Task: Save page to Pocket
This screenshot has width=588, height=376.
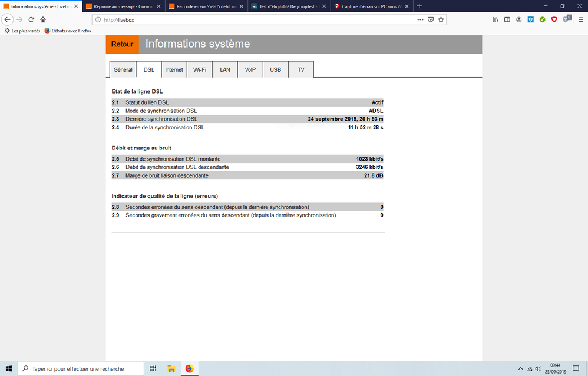Action: click(431, 19)
